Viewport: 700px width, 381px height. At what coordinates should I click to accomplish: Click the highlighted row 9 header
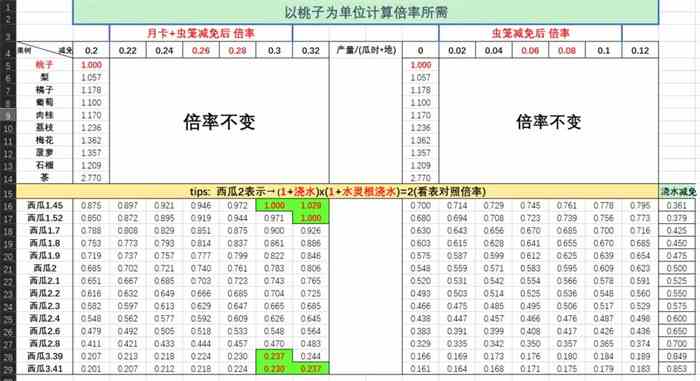[8, 115]
